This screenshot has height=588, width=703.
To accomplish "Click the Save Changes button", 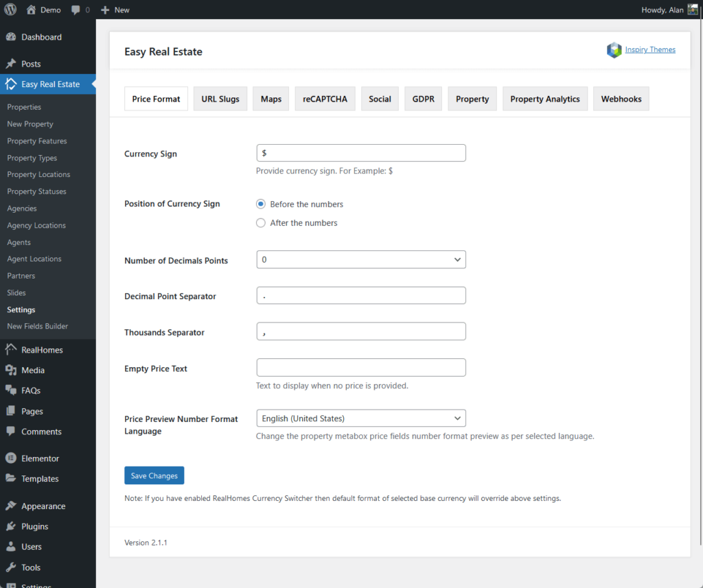I will click(154, 475).
